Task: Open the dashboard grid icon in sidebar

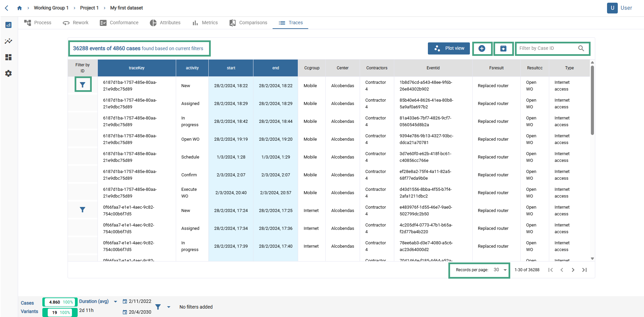Action: pos(8,57)
